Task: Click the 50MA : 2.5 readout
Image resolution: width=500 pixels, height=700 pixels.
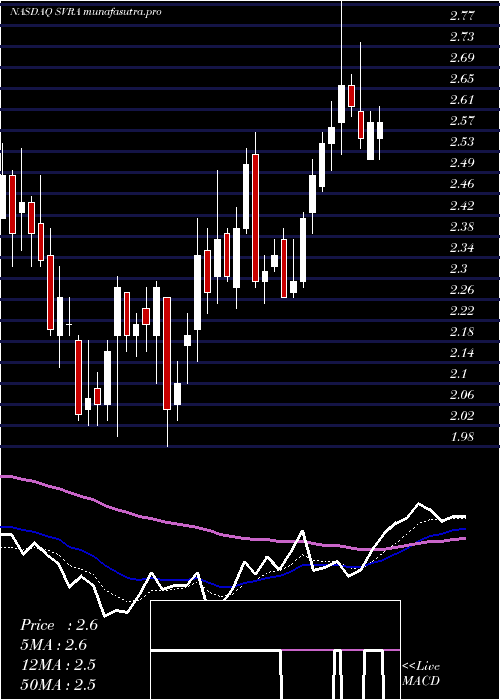Action: (x=58, y=685)
